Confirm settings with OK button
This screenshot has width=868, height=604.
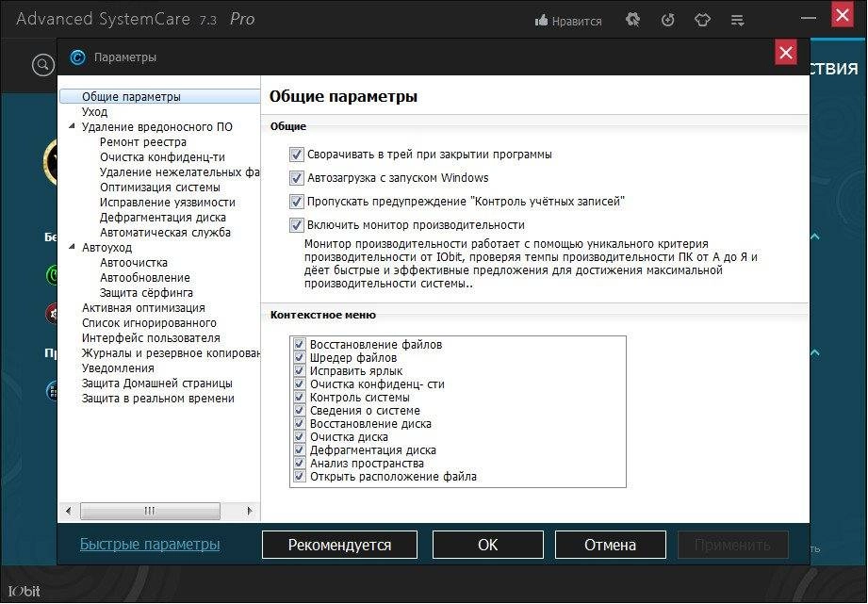click(487, 545)
